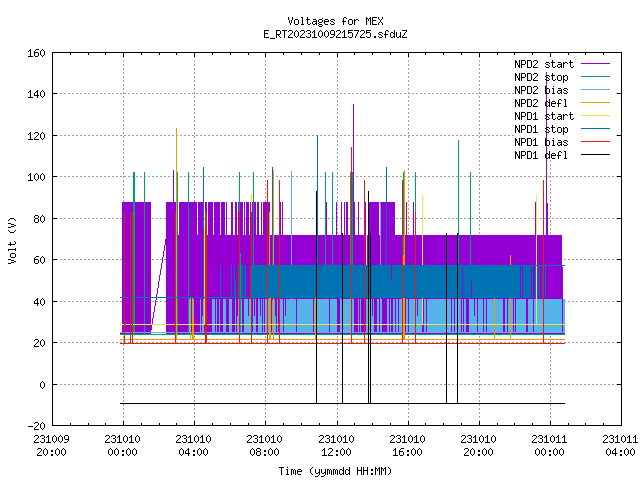Click the x-axis tick label 231011 00:00

[x=549, y=446]
